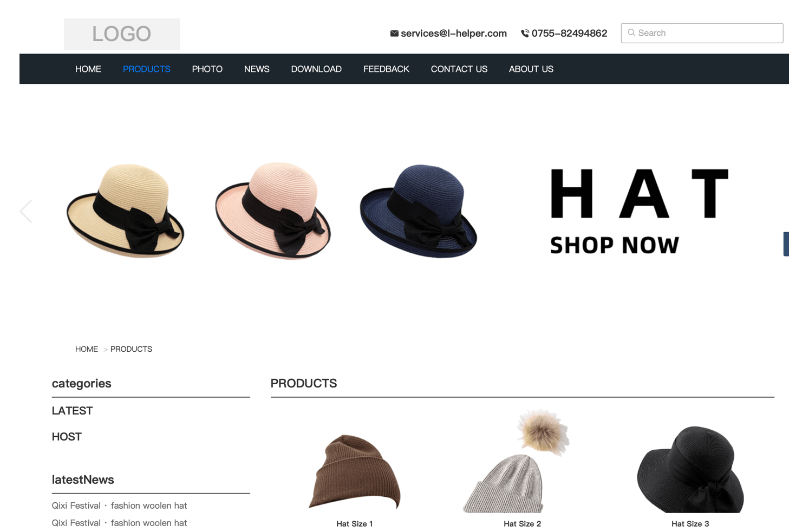The height and width of the screenshot is (532, 789).
Task: Click the HAT SHOP NOW banner text
Action: click(639, 211)
